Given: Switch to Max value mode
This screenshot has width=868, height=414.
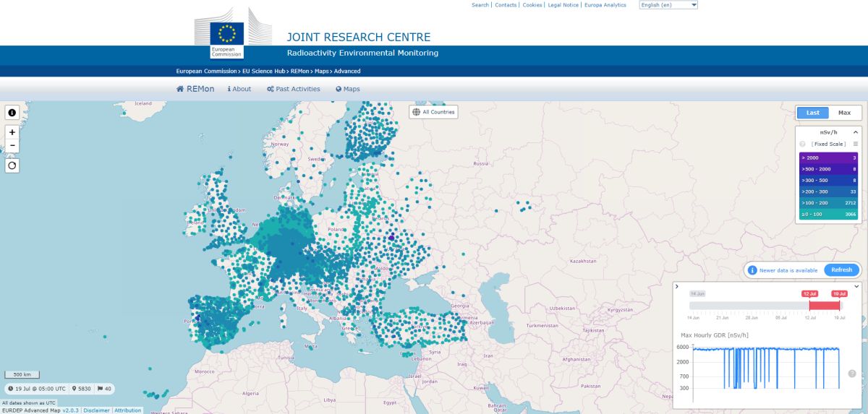Looking at the screenshot, I should coord(844,113).
